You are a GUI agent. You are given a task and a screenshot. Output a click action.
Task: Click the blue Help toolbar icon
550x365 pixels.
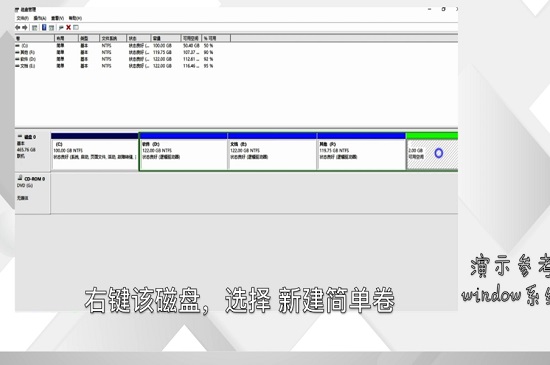point(44,27)
